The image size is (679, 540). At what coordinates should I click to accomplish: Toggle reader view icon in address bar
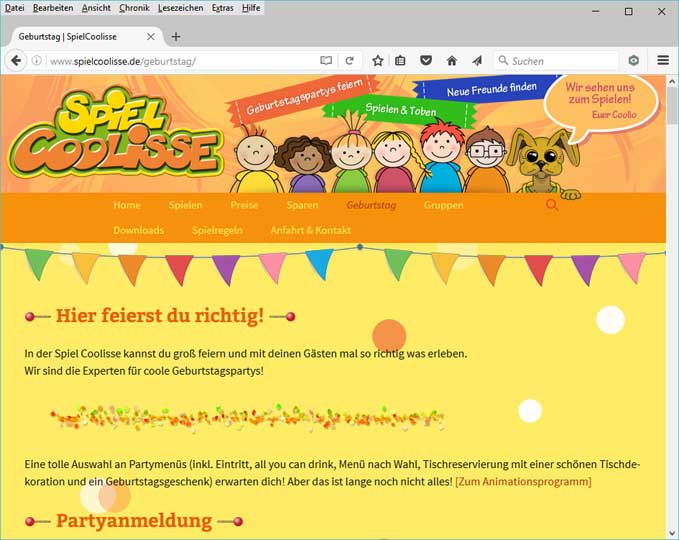(x=326, y=61)
